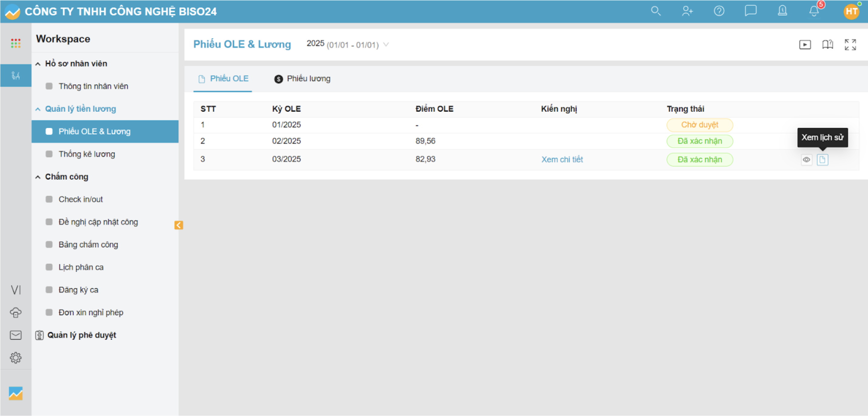Click the Chờ duyệt status badge
This screenshot has width=868, height=417.
click(x=699, y=125)
